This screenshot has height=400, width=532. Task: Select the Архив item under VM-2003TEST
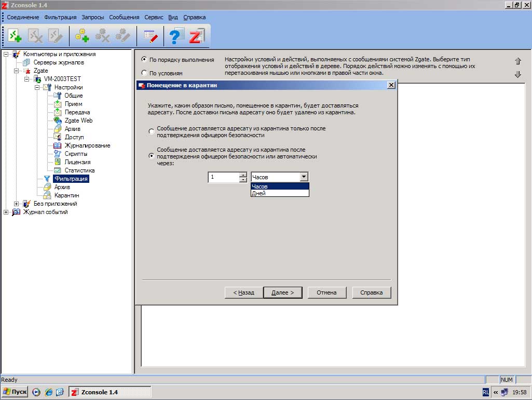62,187
